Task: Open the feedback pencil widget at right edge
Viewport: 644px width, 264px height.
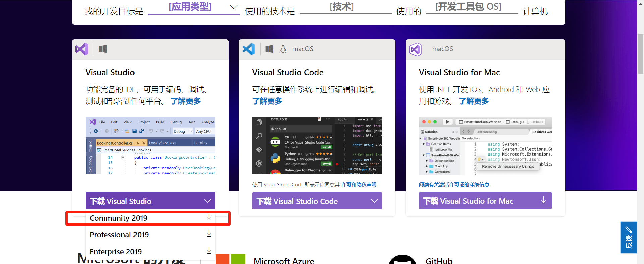Action: pyautogui.click(x=629, y=237)
